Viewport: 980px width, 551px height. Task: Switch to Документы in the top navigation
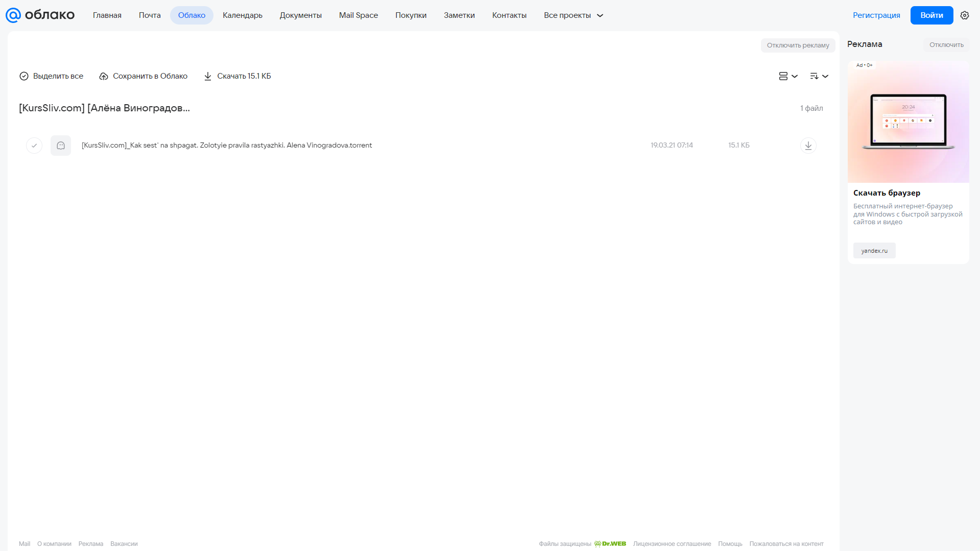tap(301, 15)
